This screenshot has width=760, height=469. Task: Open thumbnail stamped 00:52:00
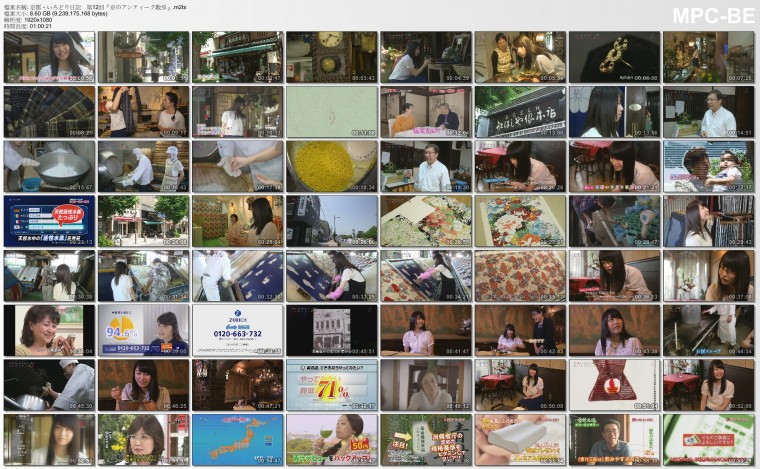tap(709, 386)
